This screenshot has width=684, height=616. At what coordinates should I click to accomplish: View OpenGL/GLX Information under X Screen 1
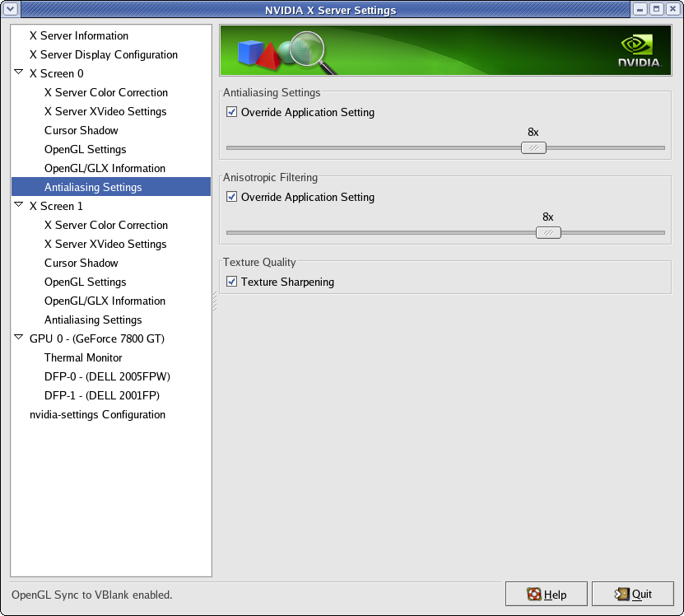click(x=105, y=301)
